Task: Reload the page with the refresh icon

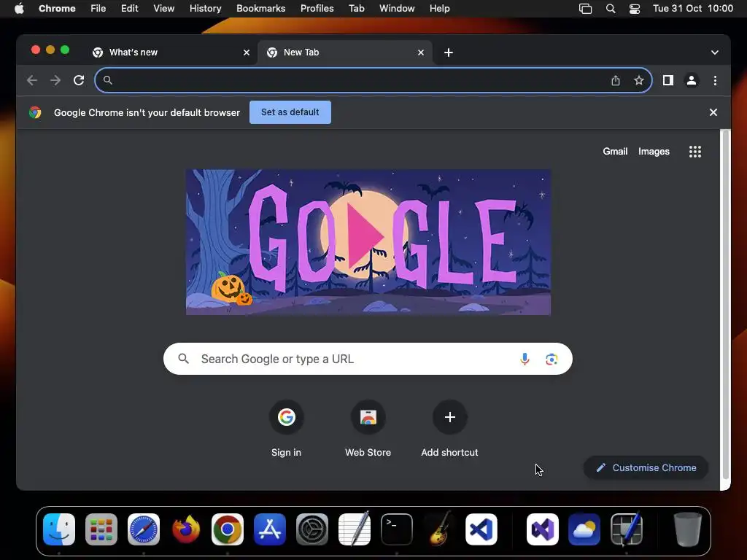Action: coord(79,80)
